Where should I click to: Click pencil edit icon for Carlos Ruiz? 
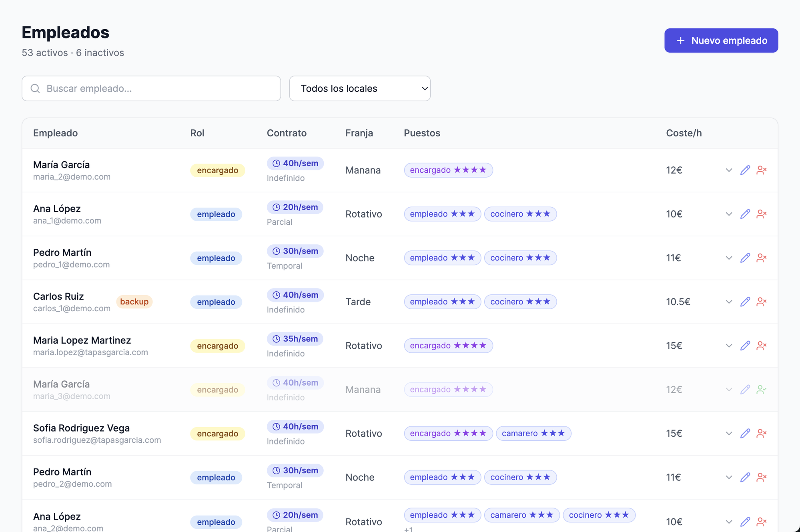(x=745, y=302)
